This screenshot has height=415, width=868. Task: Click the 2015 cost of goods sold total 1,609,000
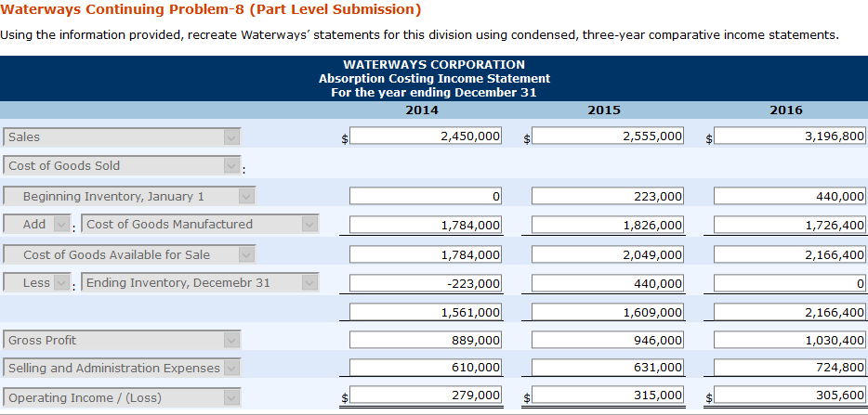(607, 312)
